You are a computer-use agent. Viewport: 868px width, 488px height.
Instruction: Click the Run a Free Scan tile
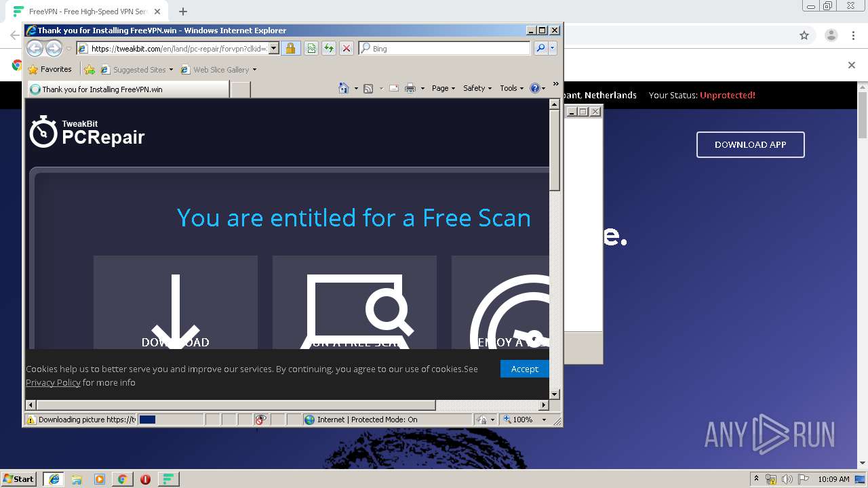point(355,303)
